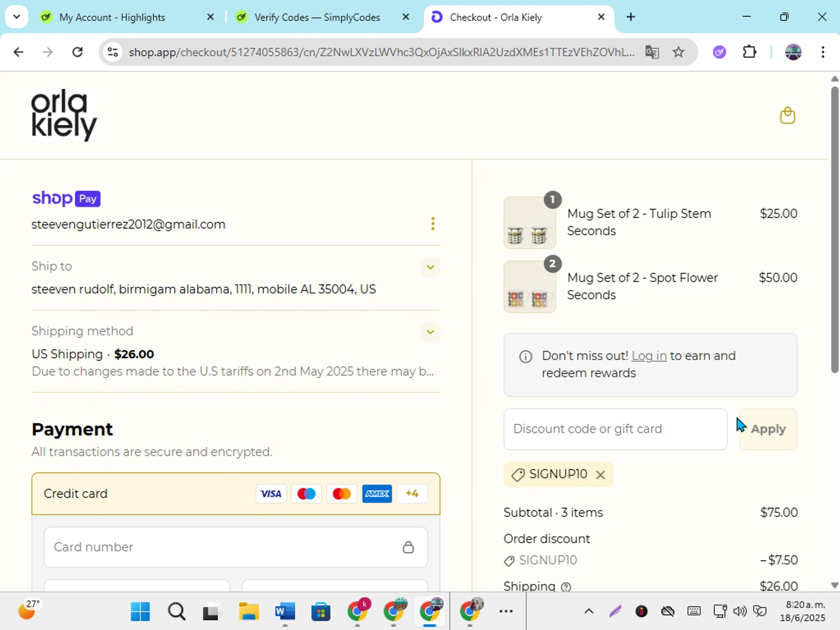This screenshot has height=630, width=840.
Task: Open the SimplyCodes extension icon
Action: tap(720, 52)
